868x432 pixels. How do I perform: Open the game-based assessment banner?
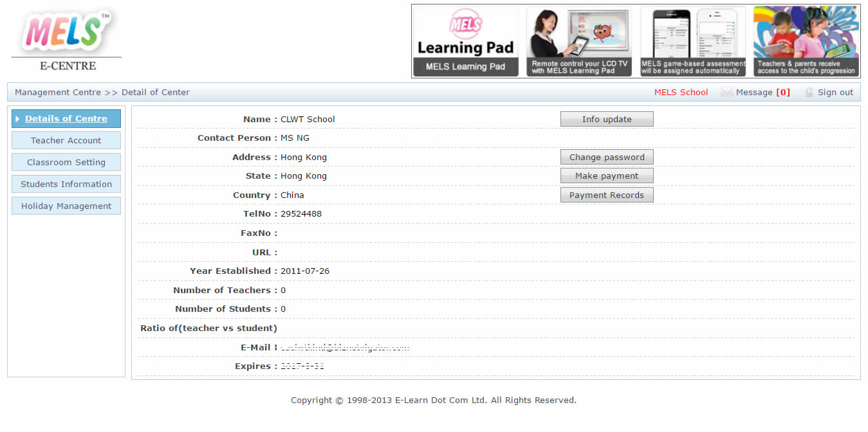click(693, 41)
